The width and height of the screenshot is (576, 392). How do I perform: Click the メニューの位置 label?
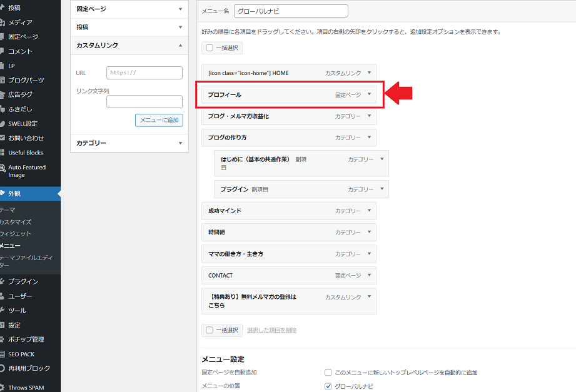(x=221, y=386)
